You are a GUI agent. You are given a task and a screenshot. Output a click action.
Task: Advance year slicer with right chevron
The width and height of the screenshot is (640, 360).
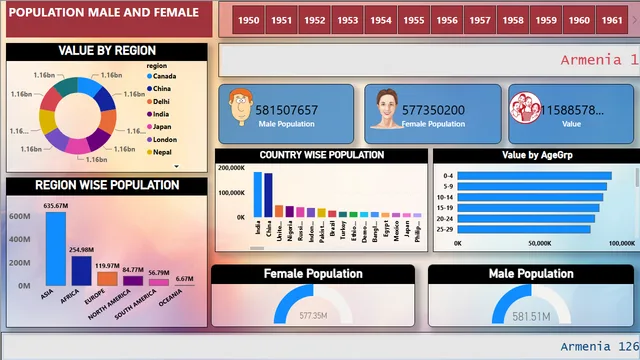tap(635, 20)
